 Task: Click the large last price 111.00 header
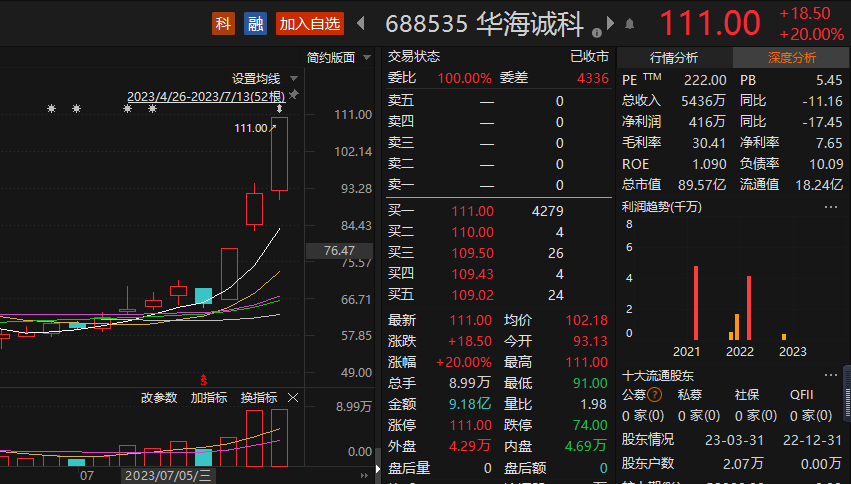709,23
